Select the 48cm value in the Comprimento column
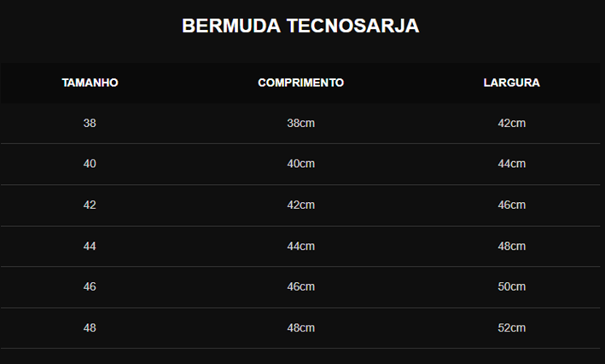The width and height of the screenshot is (605, 364). [x=300, y=327]
